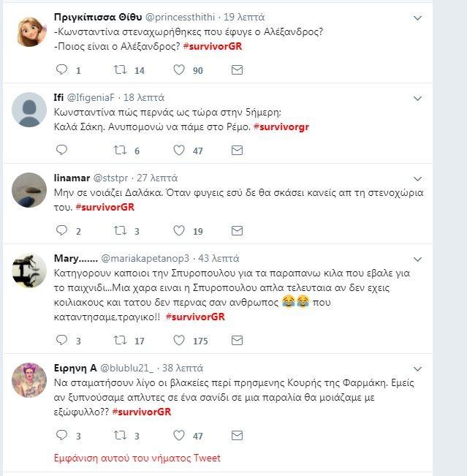Reply to linamar's tweet
This screenshot has width=467, height=476.
pos(61,231)
